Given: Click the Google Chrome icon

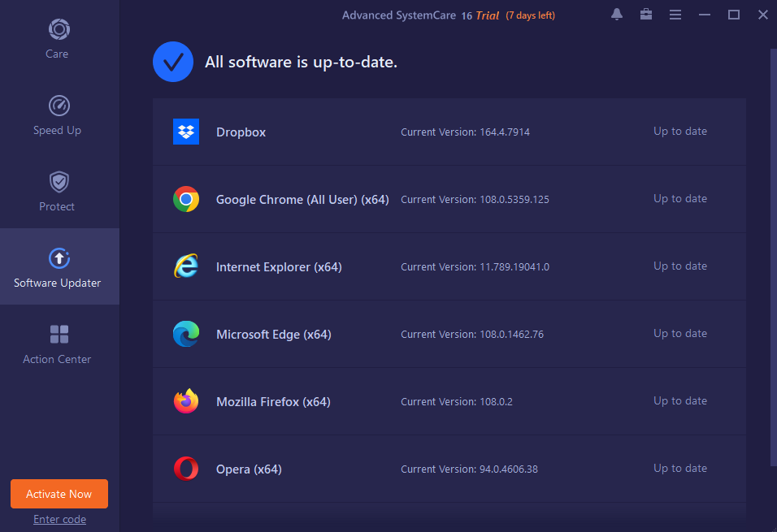Looking at the screenshot, I should point(186,199).
